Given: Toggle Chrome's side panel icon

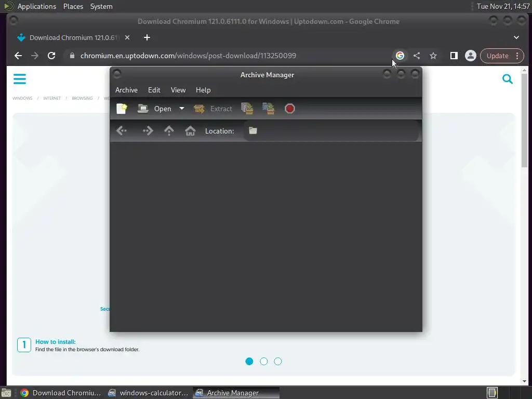Looking at the screenshot, I should 454,56.
